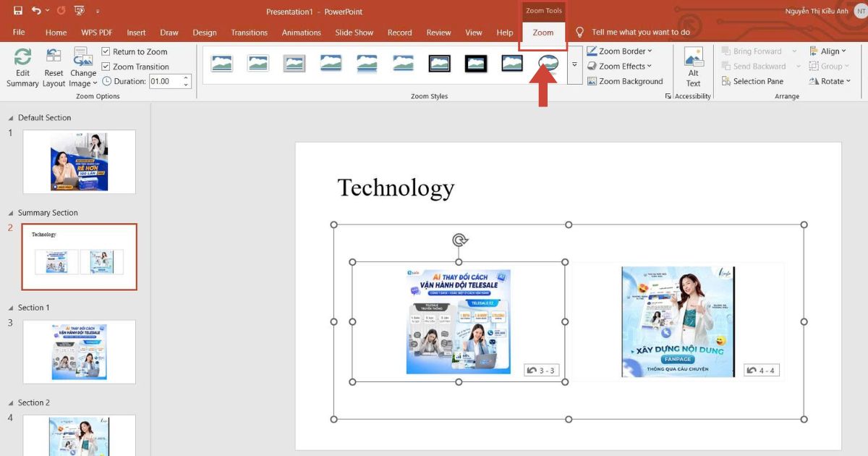Screen dimensions: 868x456
Task: Switch to the Animations tab
Action: [x=302, y=33]
